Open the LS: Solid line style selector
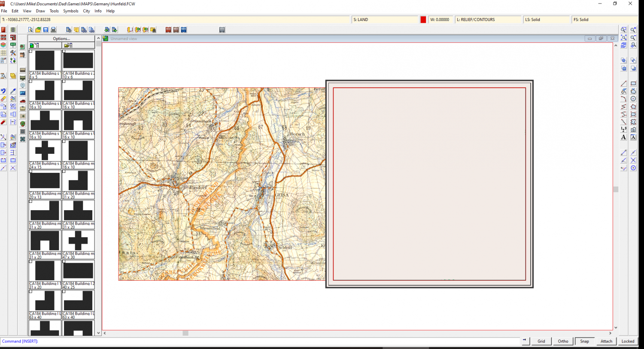644x349 pixels. tap(546, 20)
